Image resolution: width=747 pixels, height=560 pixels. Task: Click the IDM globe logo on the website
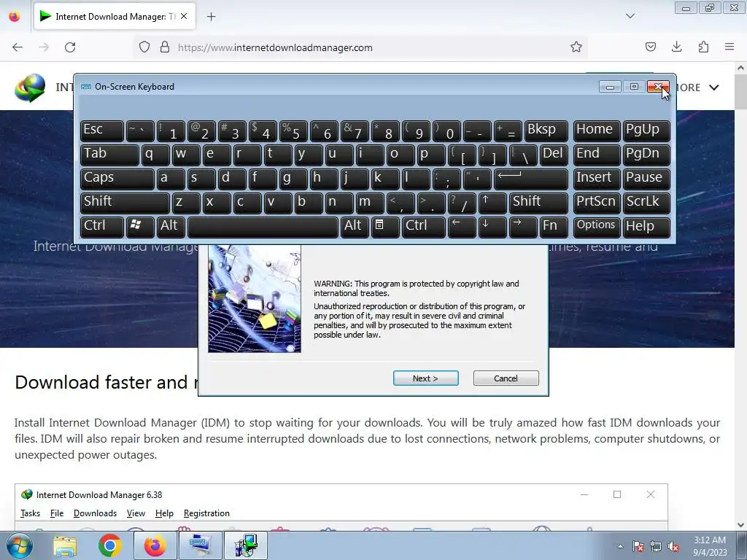[30, 88]
